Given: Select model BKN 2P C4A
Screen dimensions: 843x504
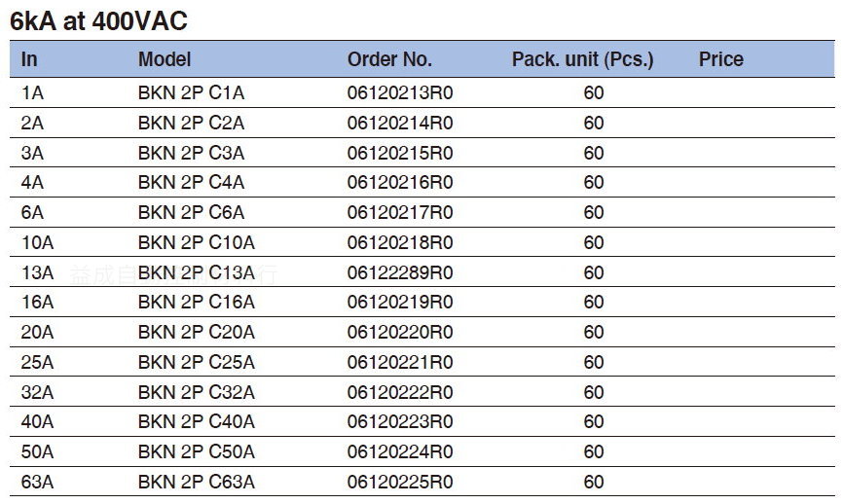Looking at the screenshot, I should [192, 182].
